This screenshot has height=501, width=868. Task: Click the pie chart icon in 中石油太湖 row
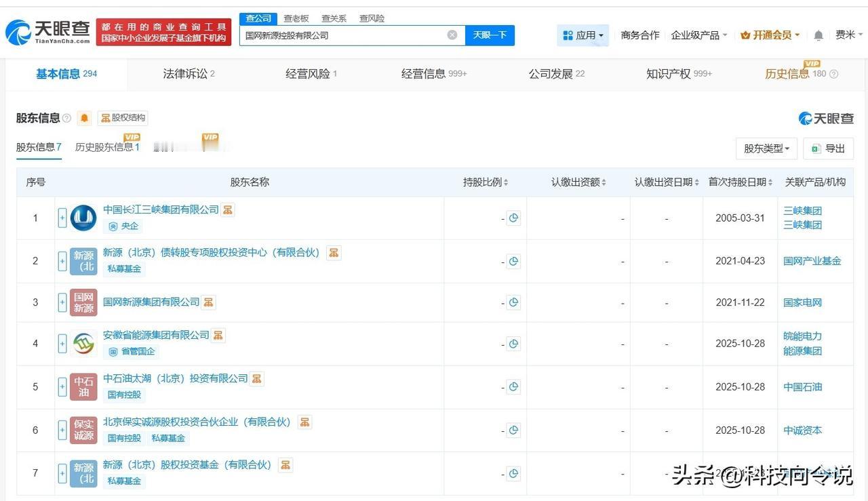click(x=513, y=387)
